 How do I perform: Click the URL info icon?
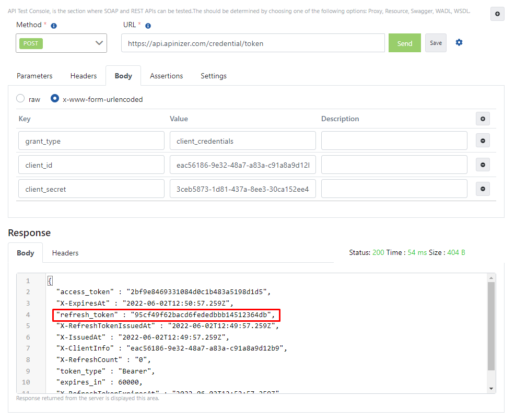[148, 26]
